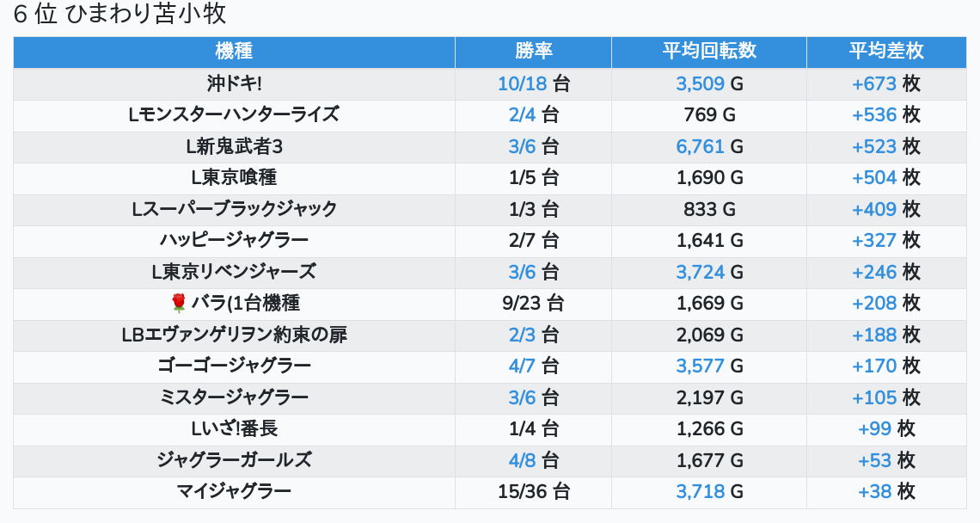Select Lモンスターハンターライズ machine name

coord(234,114)
